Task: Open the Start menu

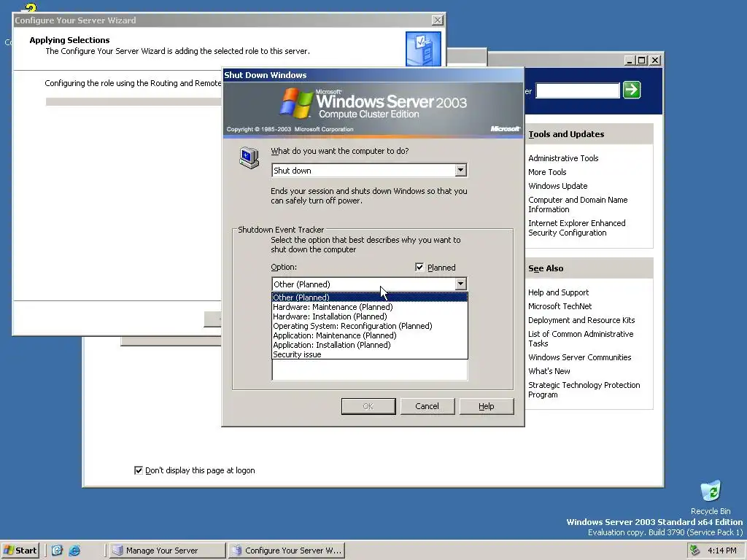Action: coord(20,551)
